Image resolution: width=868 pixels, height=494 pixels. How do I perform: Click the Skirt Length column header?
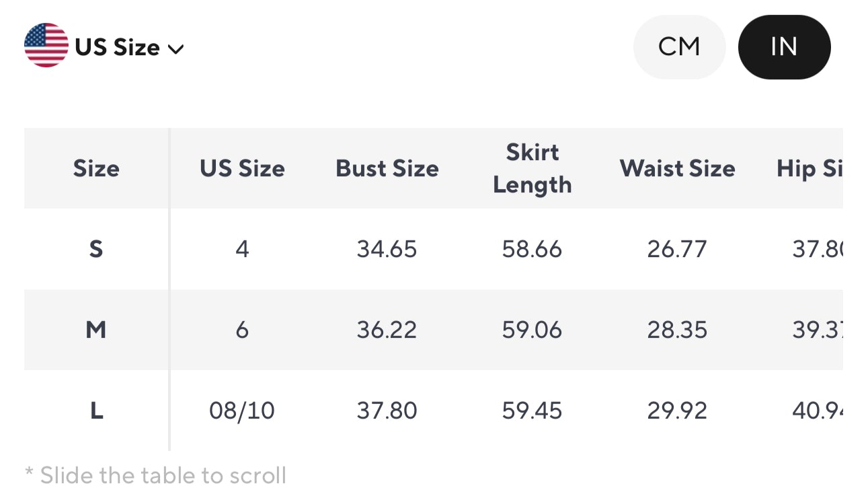(532, 168)
